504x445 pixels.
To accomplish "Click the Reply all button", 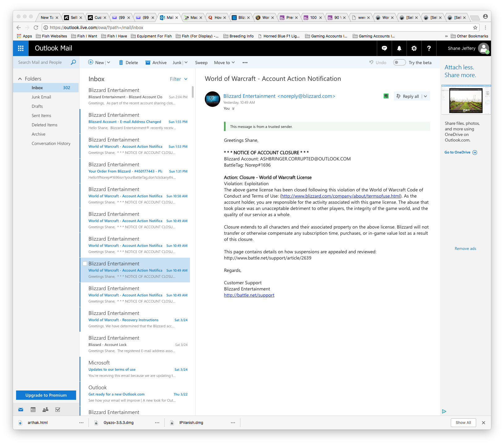I will pos(407,96).
